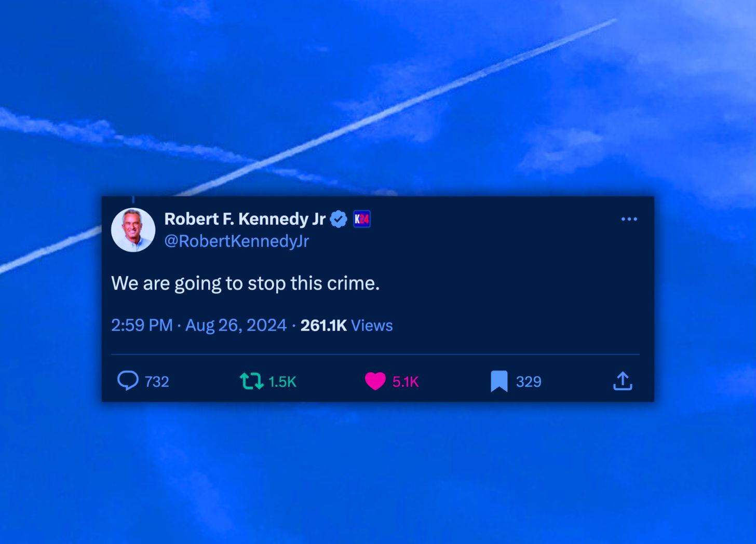Click the reply speech bubble icon
The width and height of the screenshot is (756, 544).
[x=128, y=380]
